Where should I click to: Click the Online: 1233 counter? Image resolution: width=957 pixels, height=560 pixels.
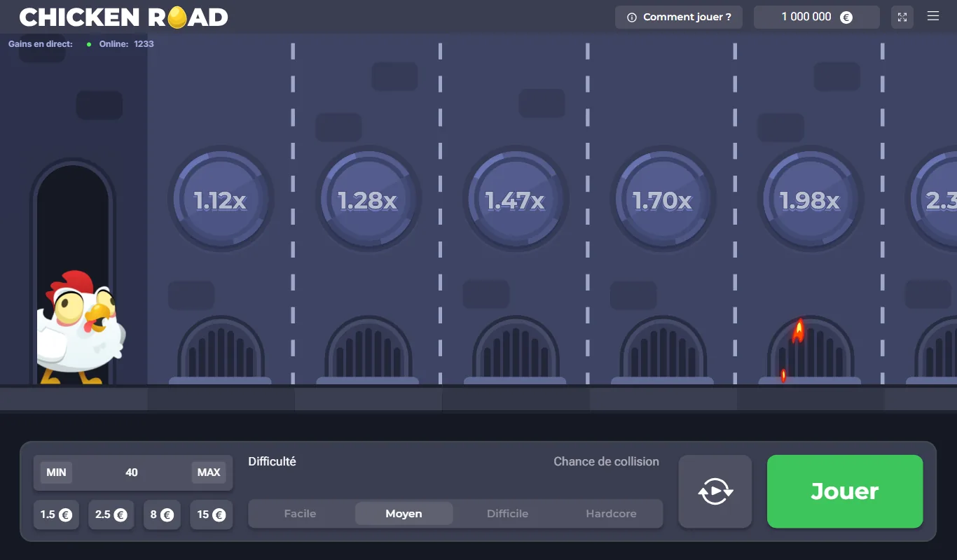click(126, 44)
